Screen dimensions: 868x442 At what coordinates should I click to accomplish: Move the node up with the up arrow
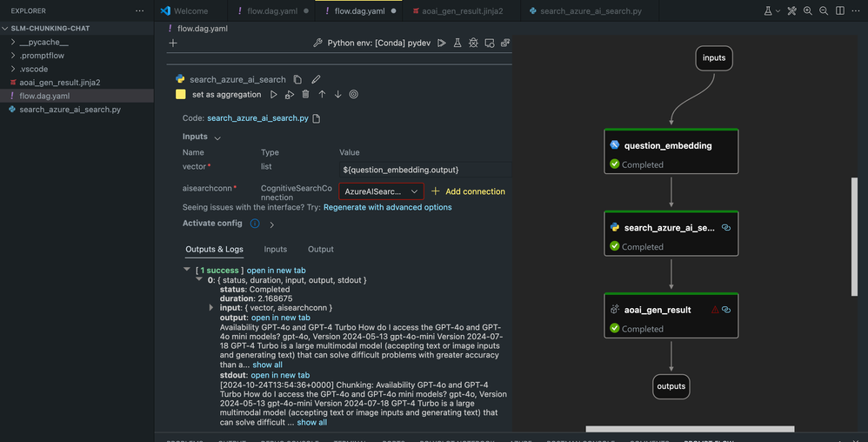click(x=322, y=95)
